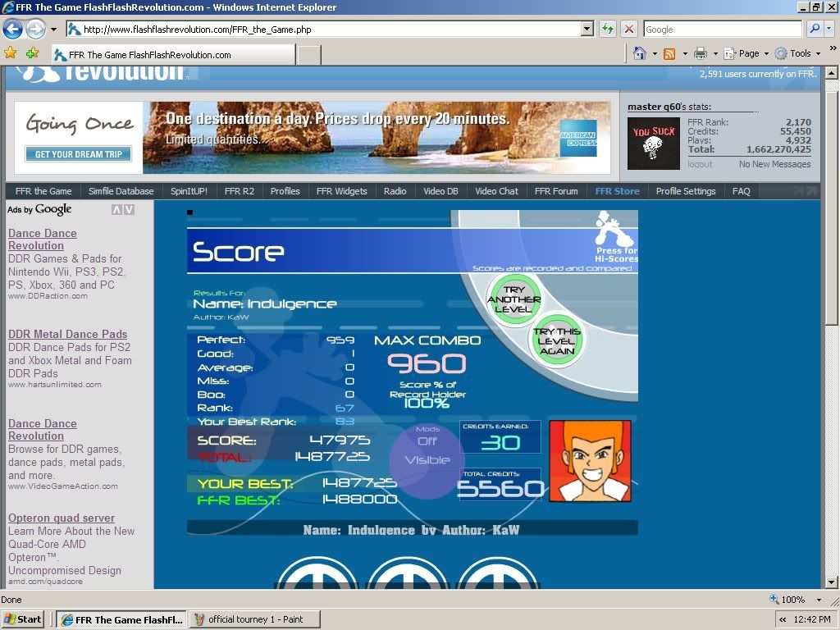Open Simfile Database in navigation bar
Screen dimensions: 840x630
coord(121,191)
